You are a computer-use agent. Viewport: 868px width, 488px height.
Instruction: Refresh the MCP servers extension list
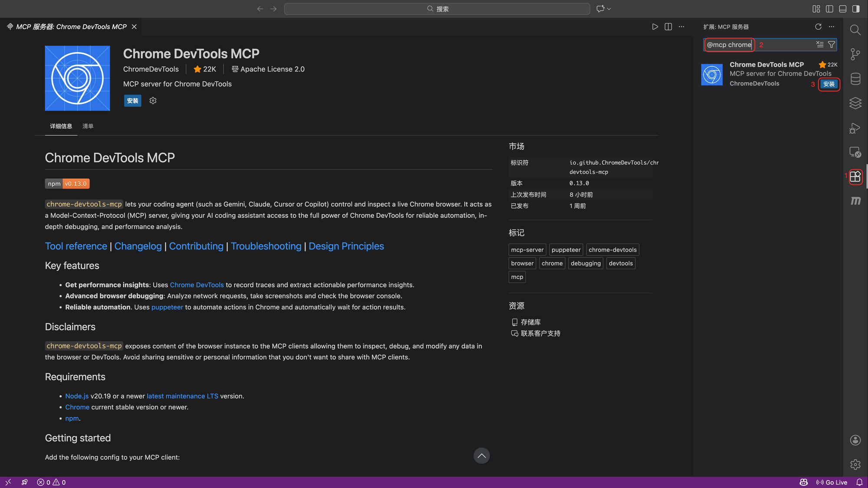pos(818,27)
